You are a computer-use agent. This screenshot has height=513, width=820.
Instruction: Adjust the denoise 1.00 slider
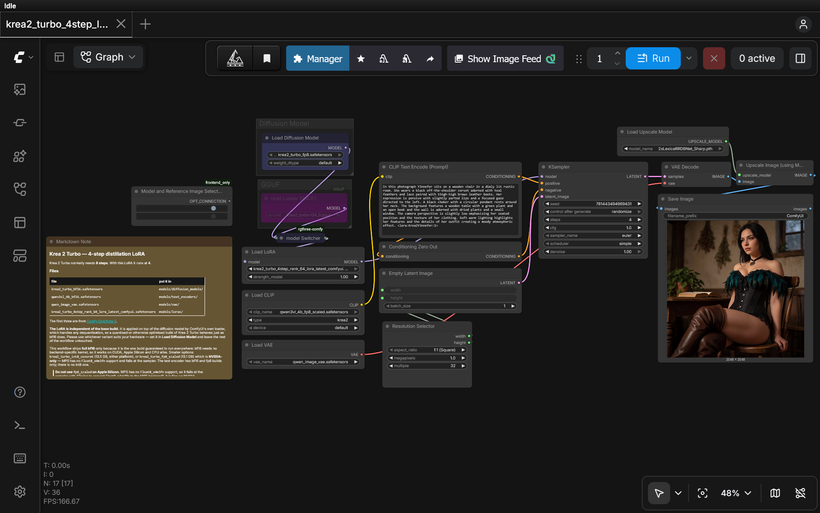(593, 252)
